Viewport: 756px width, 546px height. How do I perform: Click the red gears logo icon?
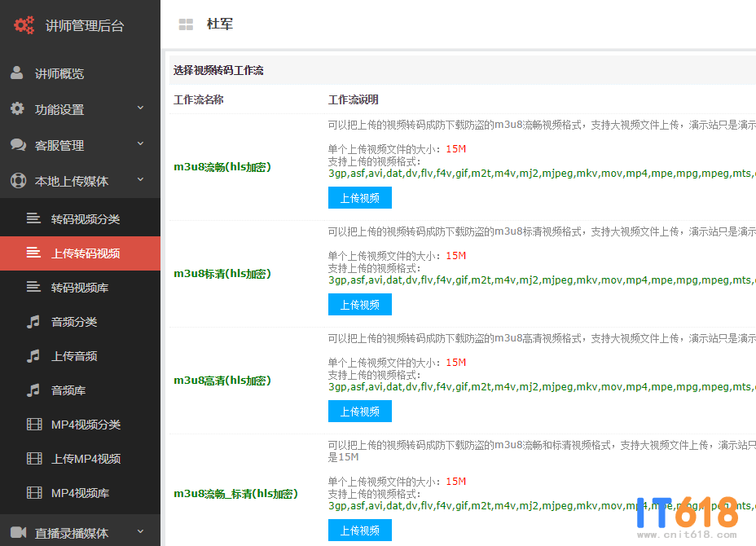click(24, 25)
